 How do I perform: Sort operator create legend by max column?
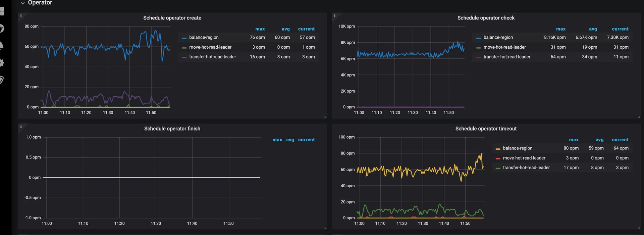click(x=260, y=29)
